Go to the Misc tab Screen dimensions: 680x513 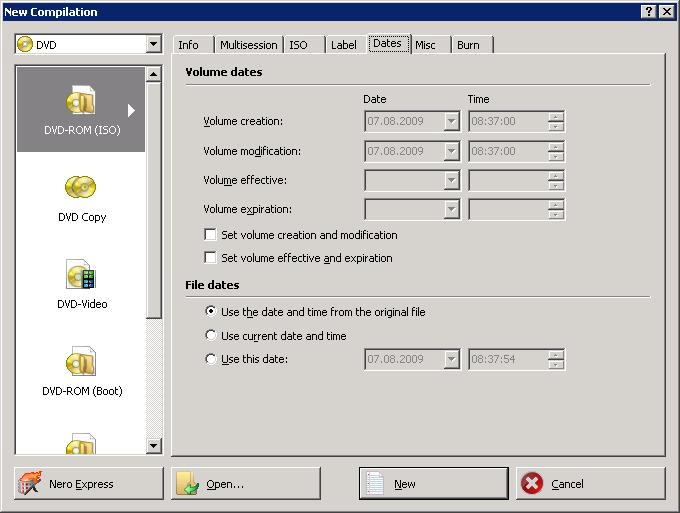(431, 45)
